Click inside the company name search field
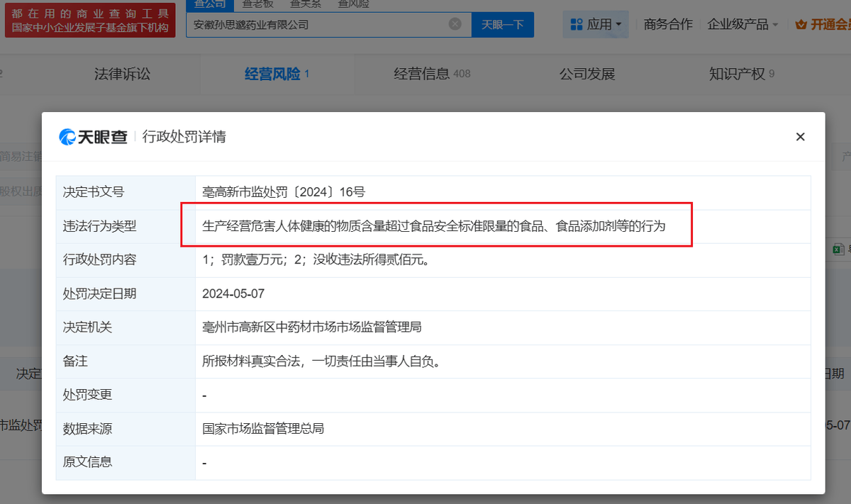The image size is (851, 504). pos(319,23)
